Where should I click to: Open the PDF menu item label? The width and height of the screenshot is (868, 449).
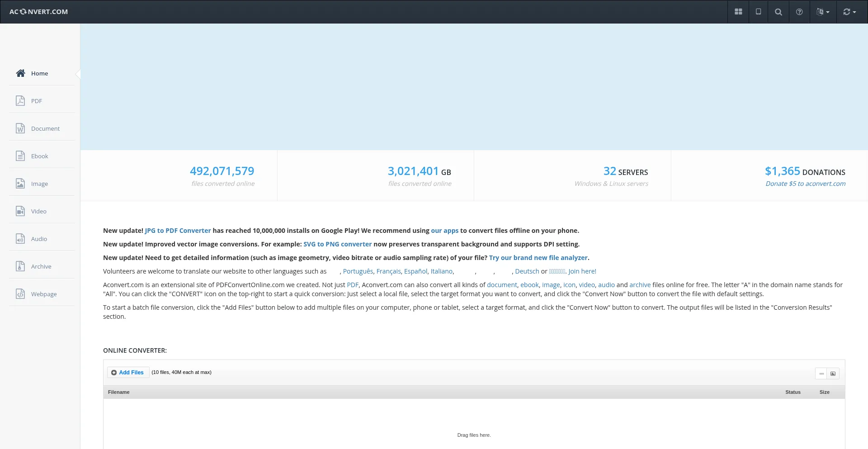(37, 101)
